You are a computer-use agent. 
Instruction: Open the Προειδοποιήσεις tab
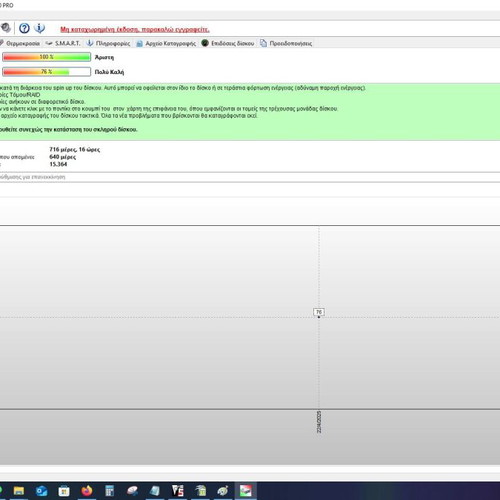286,43
